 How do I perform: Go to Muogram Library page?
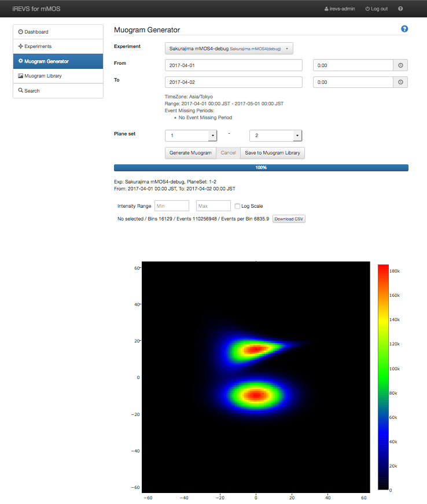tap(58, 76)
